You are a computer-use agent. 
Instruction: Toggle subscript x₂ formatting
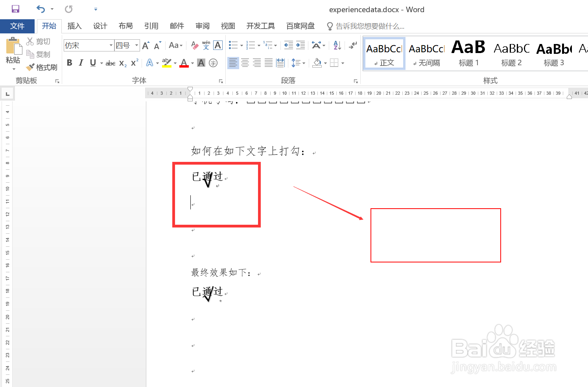123,63
